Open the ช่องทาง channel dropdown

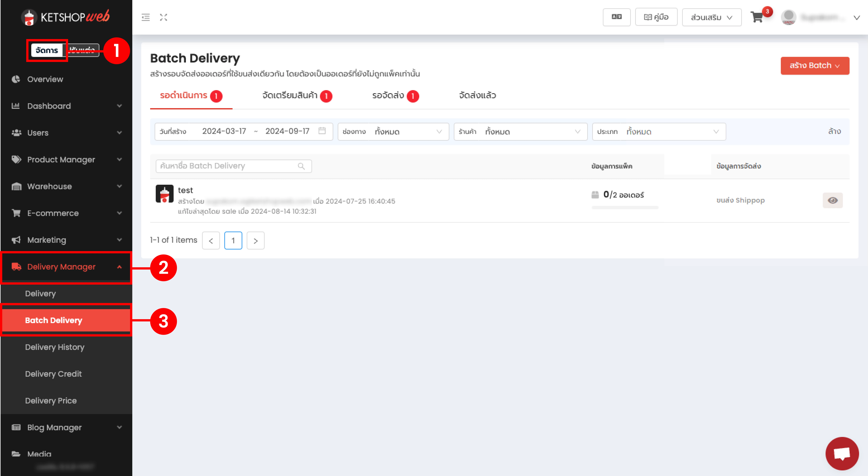point(393,131)
